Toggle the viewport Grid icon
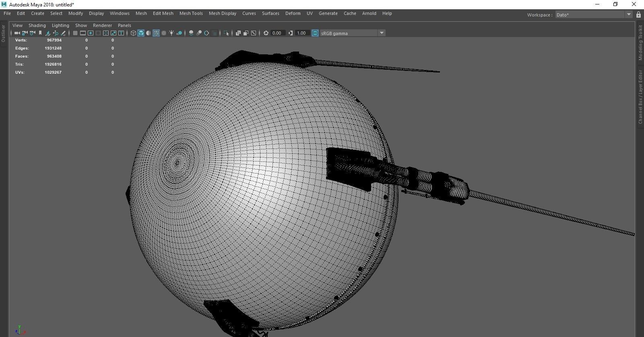Screen dimensions: 644x337 click(75, 33)
